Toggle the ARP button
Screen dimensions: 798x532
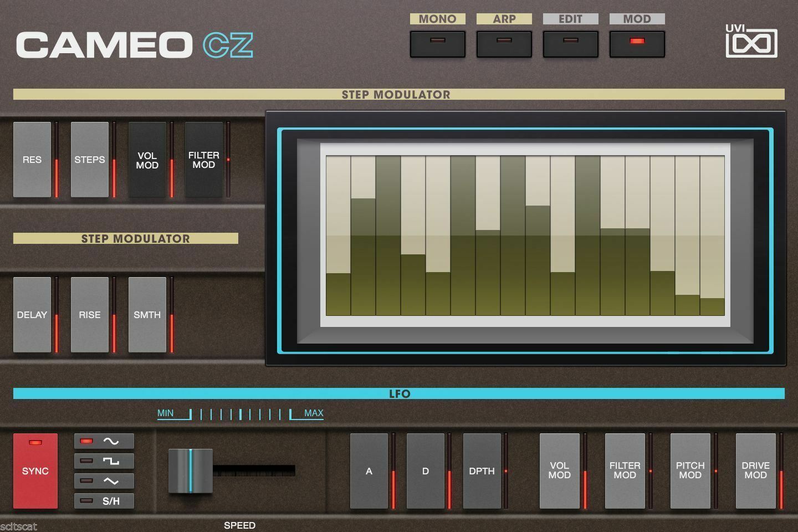click(x=504, y=44)
